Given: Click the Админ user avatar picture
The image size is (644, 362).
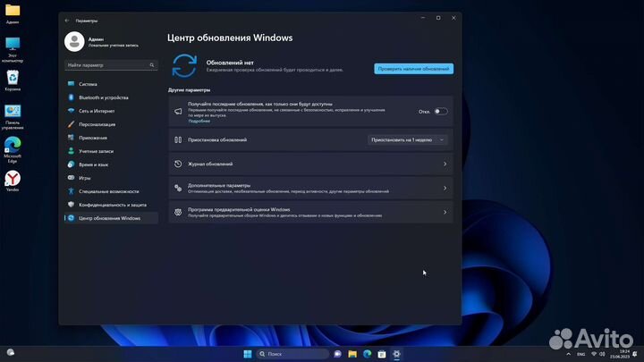Looking at the screenshot, I should click(74, 41).
